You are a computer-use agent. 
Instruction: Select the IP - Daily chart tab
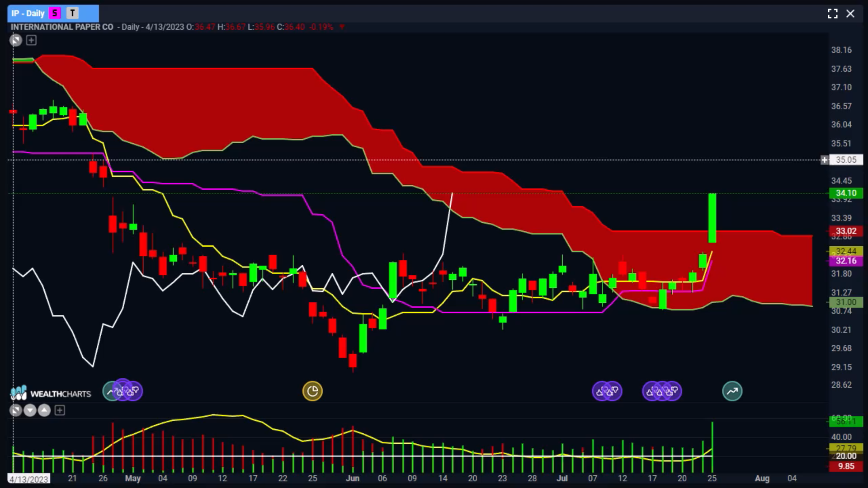point(53,13)
